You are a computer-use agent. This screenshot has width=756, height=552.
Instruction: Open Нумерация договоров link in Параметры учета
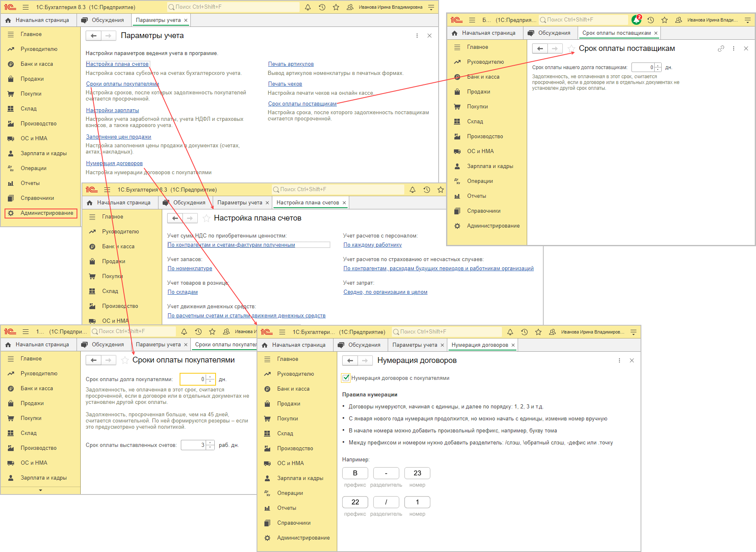click(114, 163)
